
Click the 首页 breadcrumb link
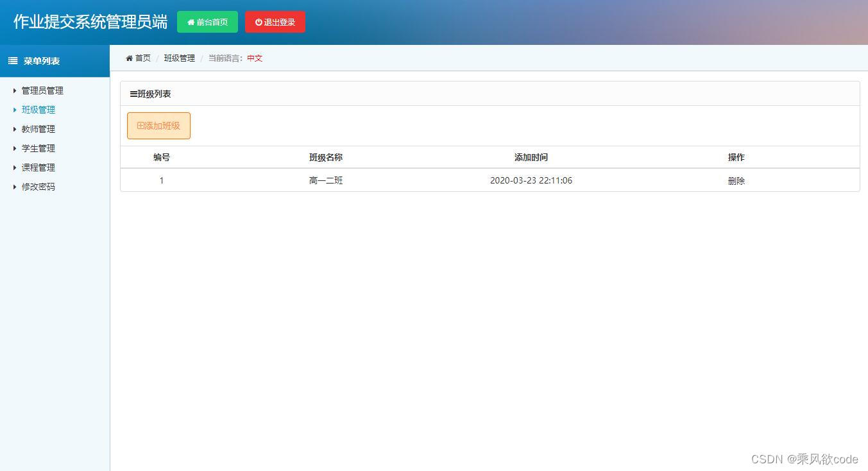coord(142,58)
